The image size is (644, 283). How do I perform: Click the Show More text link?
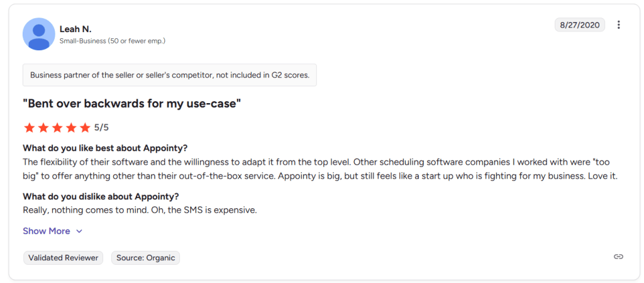click(x=47, y=231)
